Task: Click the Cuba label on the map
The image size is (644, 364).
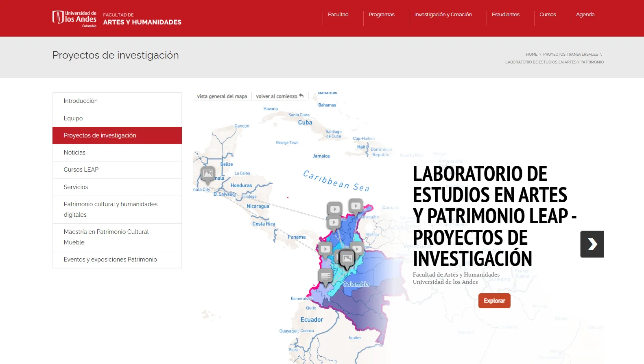Action: pos(305,122)
